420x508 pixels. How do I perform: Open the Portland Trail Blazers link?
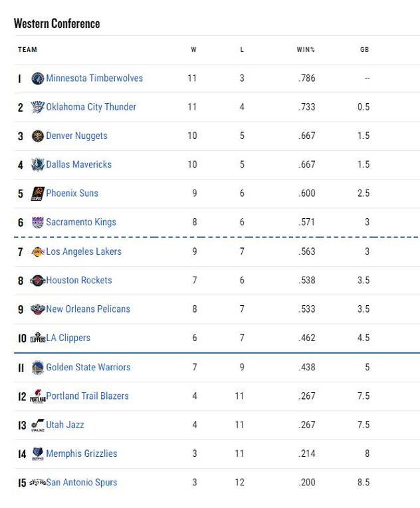(87, 396)
